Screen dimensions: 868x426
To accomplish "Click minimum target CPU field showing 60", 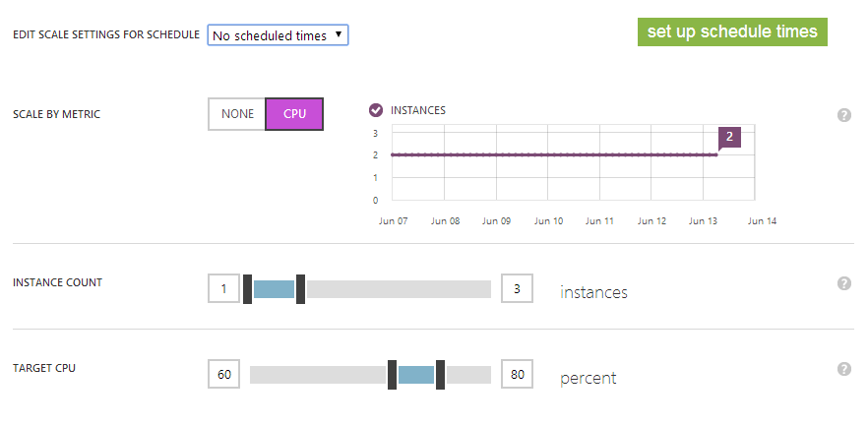I will pyautogui.click(x=223, y=375).
